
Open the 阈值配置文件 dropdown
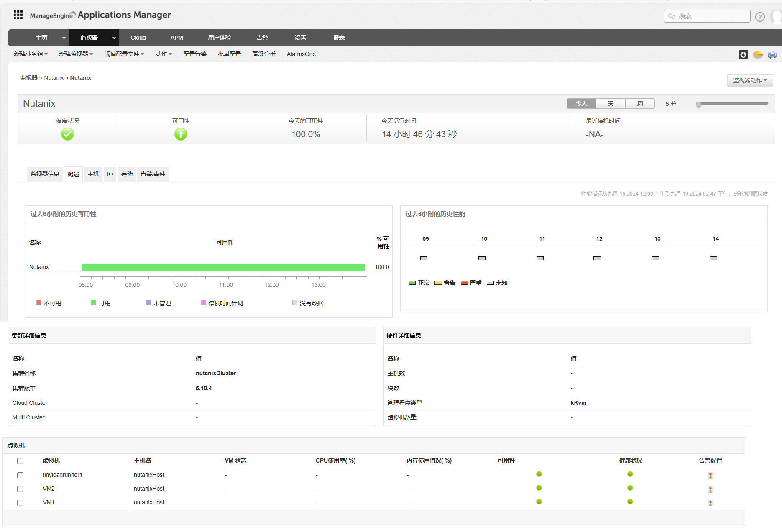124,54
